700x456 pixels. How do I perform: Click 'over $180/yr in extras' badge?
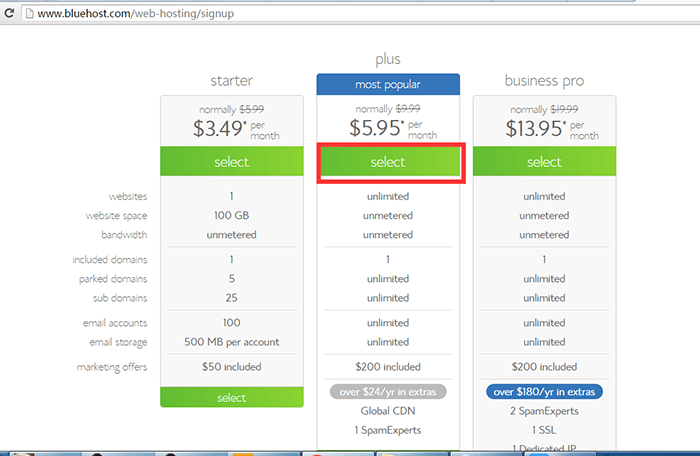coord(544,392)
